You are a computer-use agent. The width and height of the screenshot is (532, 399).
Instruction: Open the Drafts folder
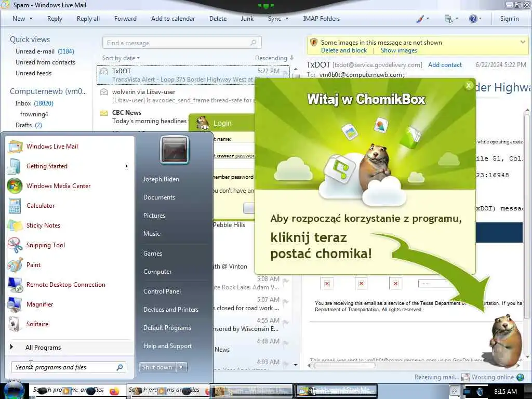click(x=29, y=125)
